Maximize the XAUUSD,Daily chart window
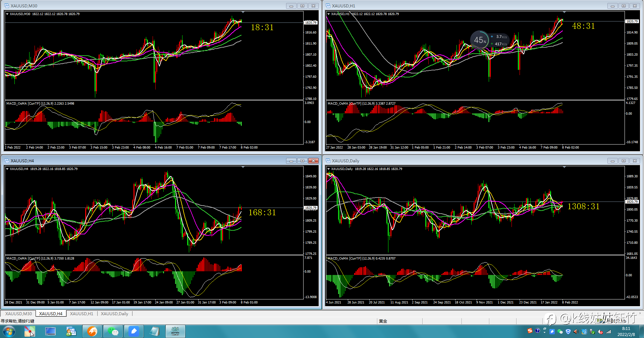The height and width of the screenshot is (338, 644). click(x=624, y=161)
